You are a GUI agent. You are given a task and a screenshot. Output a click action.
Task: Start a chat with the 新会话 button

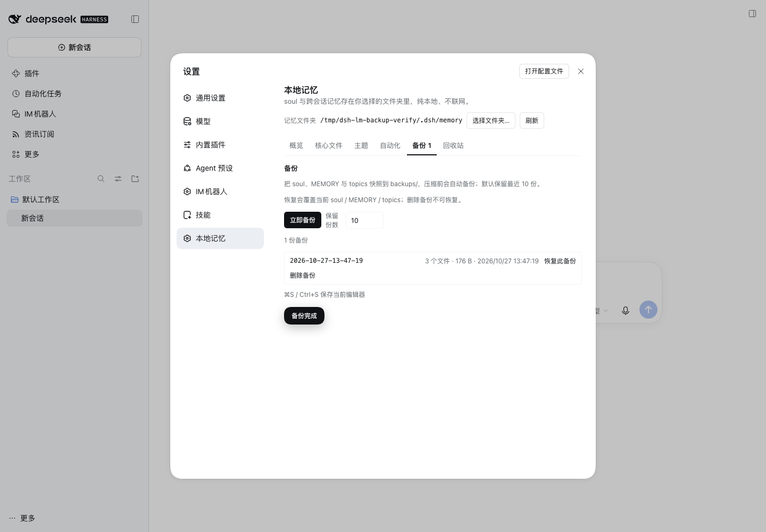[74, 47]
